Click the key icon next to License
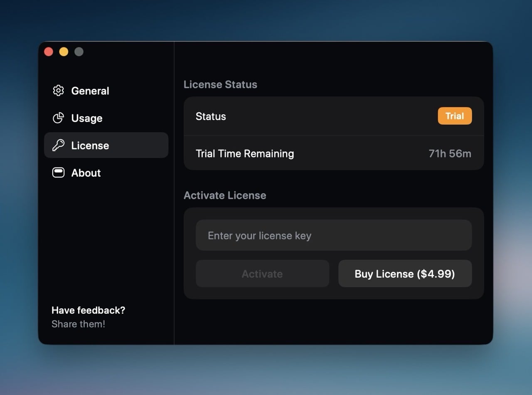The image size is (532, 395). coord(58,146)
